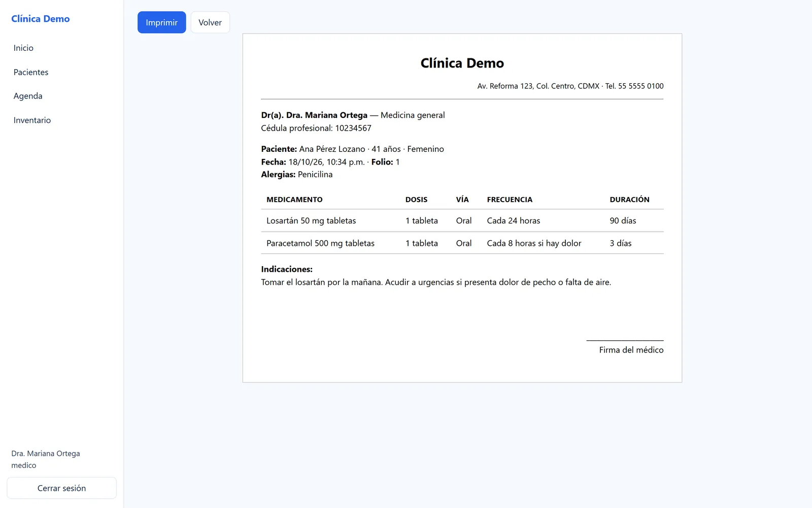Navigate to Pacientes
Image resolution: width=812 pixels, height=508 pixels.
(x=31, y=72)
